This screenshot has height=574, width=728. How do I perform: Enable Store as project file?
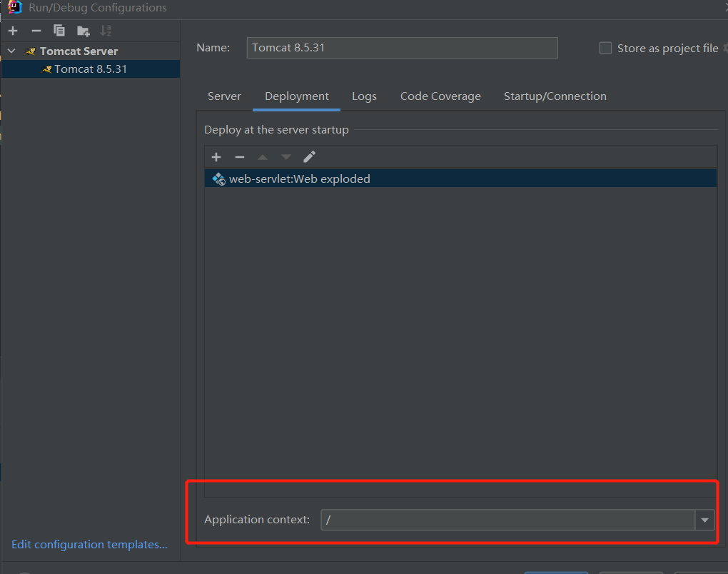click(605, 49)
